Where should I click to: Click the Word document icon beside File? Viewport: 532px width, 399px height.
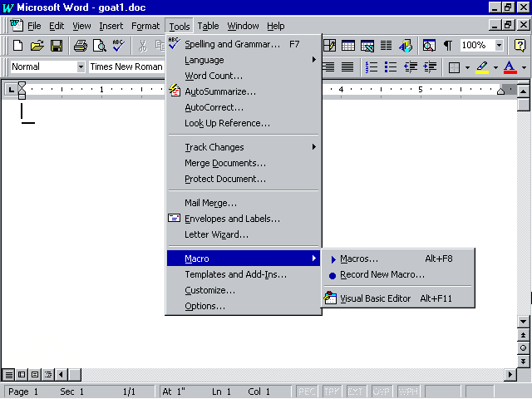point(16,25)
